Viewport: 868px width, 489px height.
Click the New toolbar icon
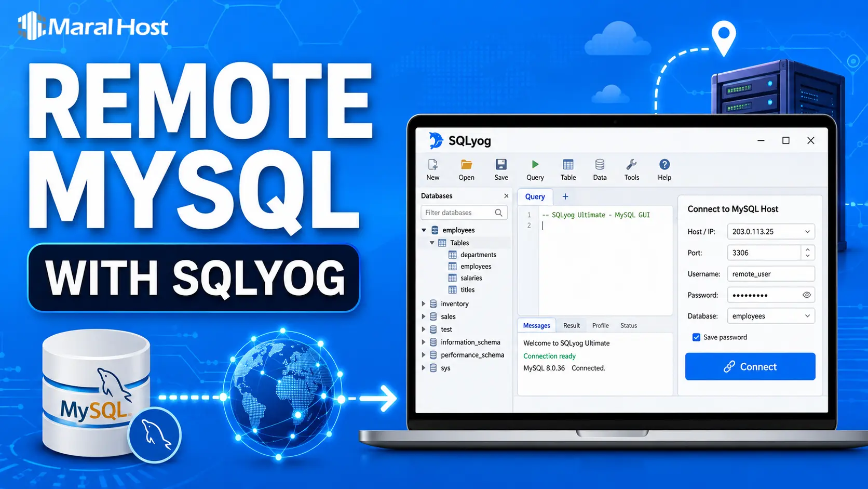pos(432,165)
